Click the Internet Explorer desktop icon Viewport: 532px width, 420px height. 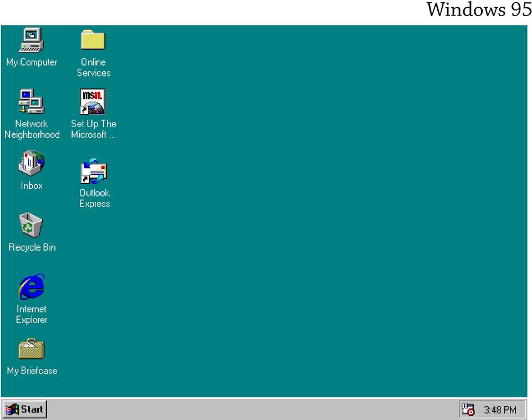[x=32, y=287]
